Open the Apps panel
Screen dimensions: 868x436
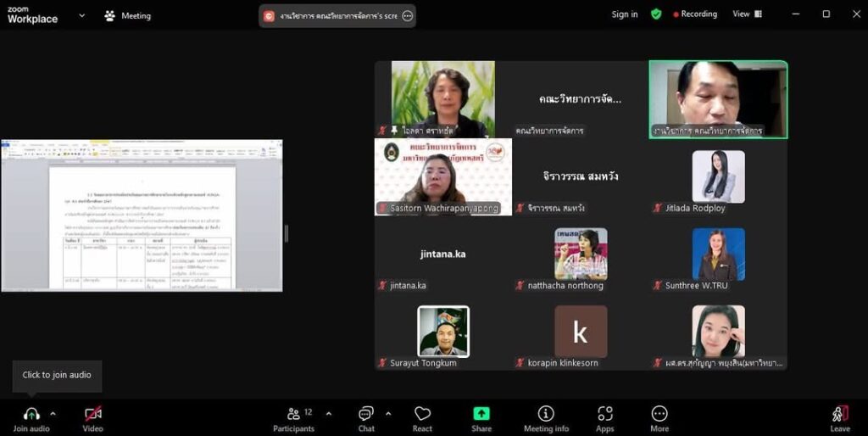coord(604,416)
